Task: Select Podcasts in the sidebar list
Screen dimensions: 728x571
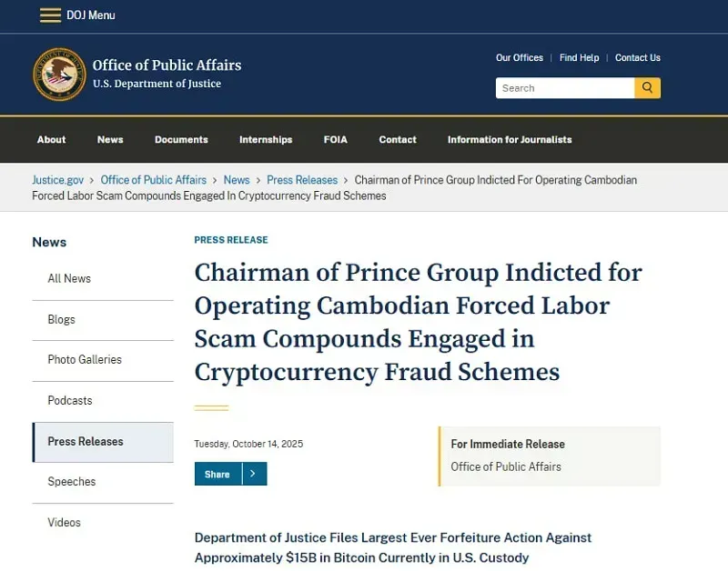Action: pos(70,401)
